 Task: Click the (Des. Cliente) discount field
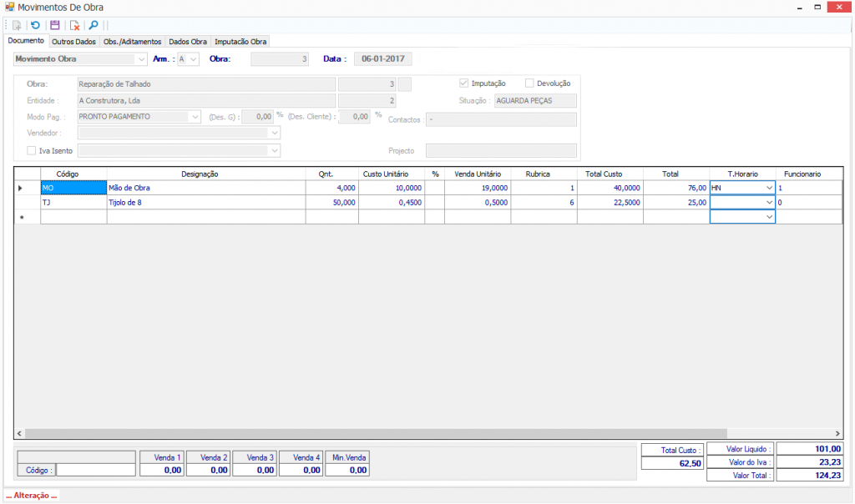tap(354, 117)
